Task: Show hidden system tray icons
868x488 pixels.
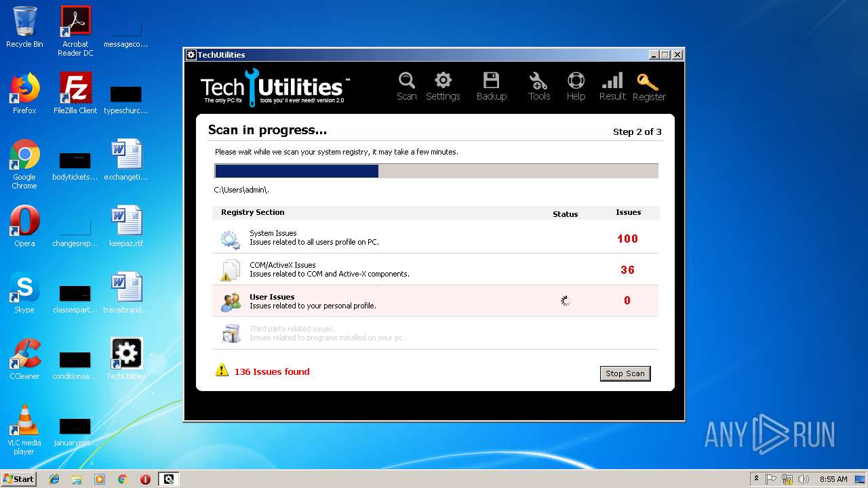Action: (757, 479)
